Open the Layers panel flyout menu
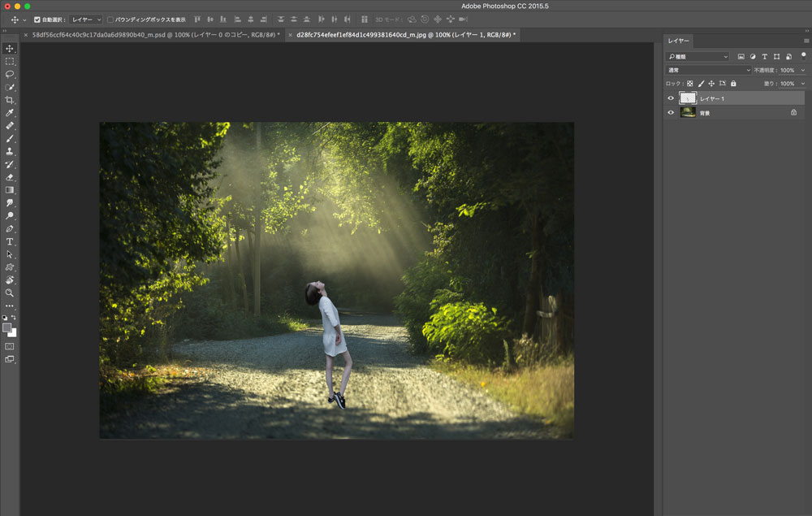Screen dimensions: 812x516 click(806, 41)
